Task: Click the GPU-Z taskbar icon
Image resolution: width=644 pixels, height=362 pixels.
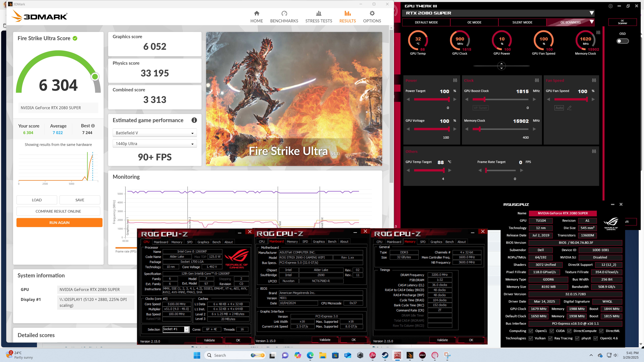Action: [422, 355]
